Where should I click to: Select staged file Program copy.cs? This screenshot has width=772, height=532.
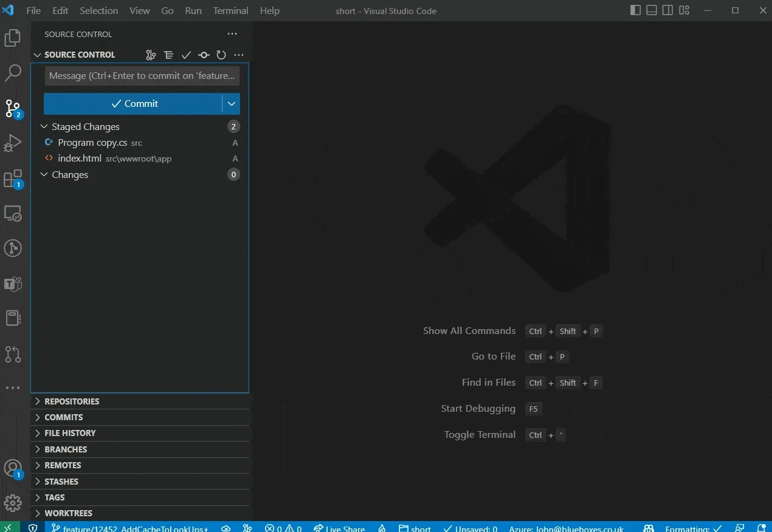click(x=140, y=143)
